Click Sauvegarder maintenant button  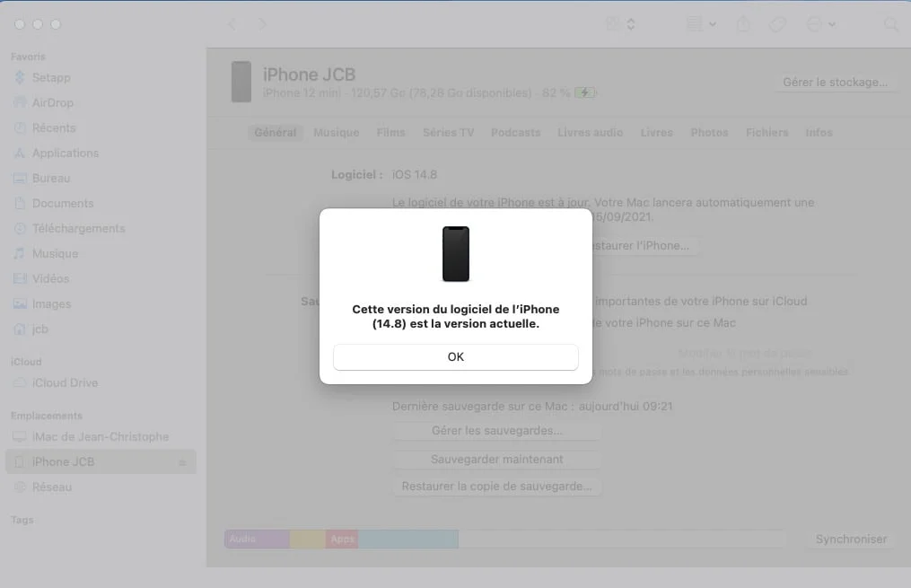click(496, 459)
